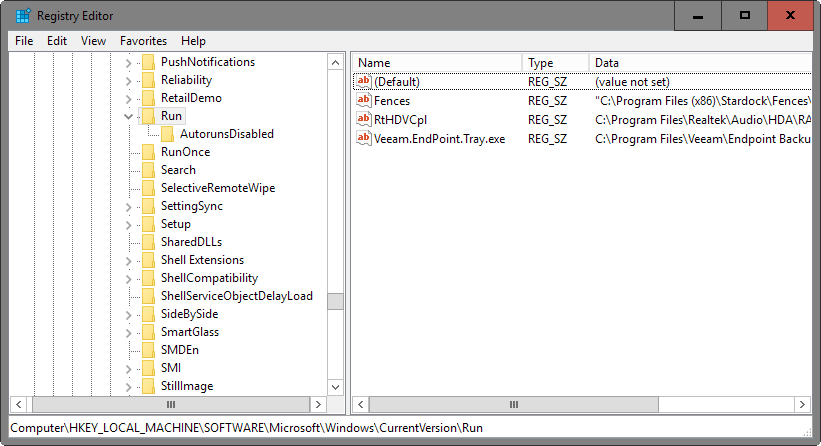
Task: Click the tree pane horizontal scrollbar thumb
Action: pyautogui.click(x=171, y=404)
